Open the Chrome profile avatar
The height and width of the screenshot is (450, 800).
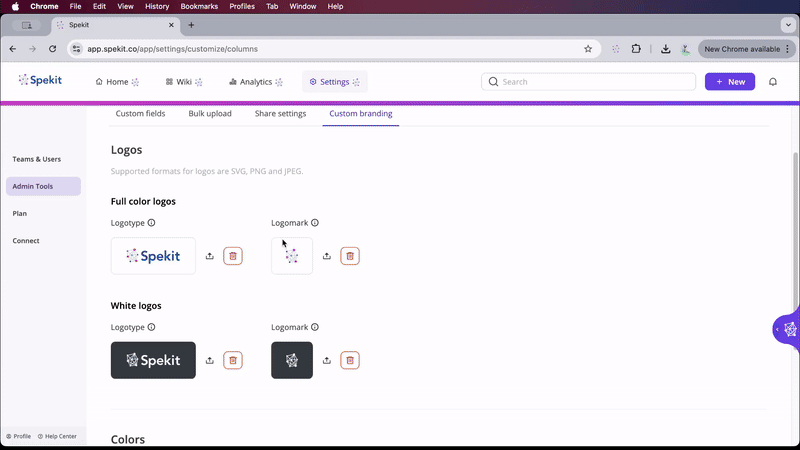pyautogui.click(x=686, y=49)
